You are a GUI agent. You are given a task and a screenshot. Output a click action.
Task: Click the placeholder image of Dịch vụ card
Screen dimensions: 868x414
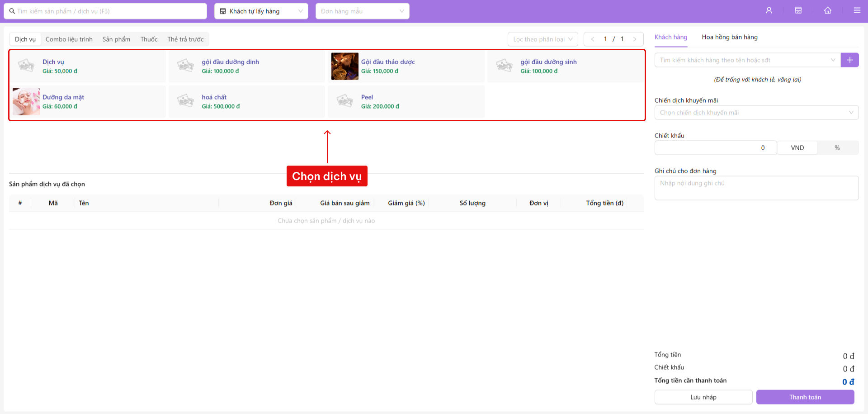point(26,66)
